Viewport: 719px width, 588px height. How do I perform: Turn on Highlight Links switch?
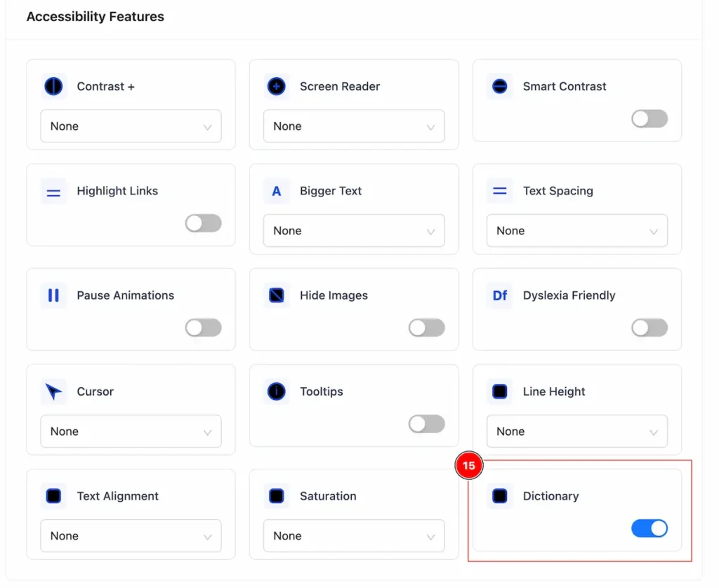(x=203, y=224)
